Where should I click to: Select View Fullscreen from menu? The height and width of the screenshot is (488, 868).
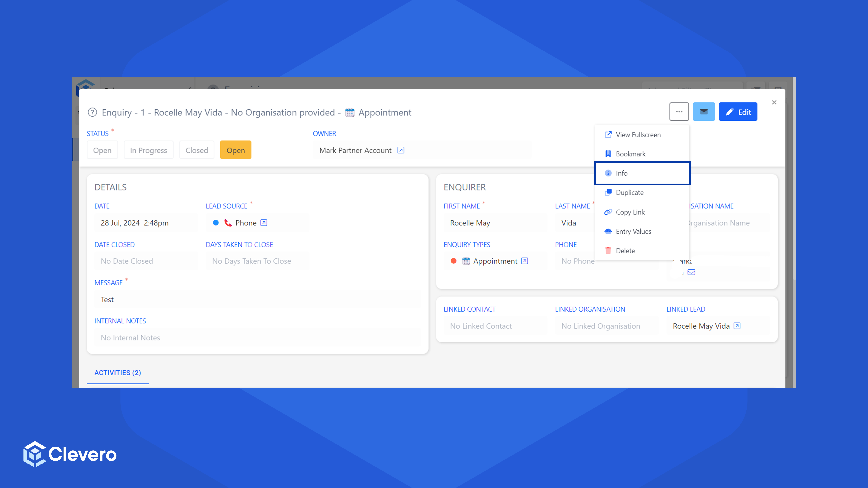coord(638,134)
